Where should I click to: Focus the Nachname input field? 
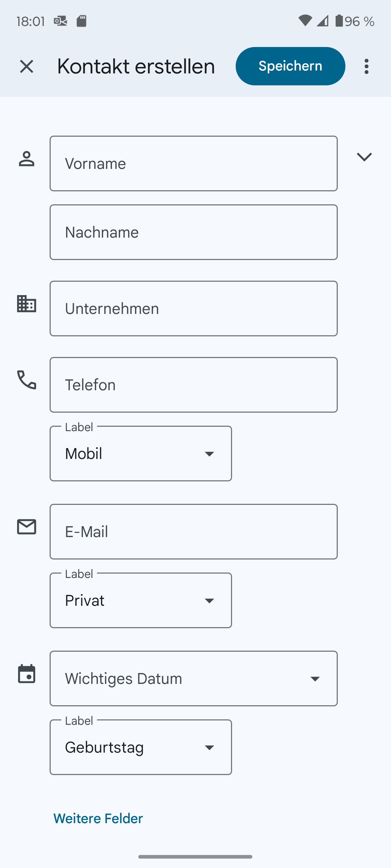point(194,232)
